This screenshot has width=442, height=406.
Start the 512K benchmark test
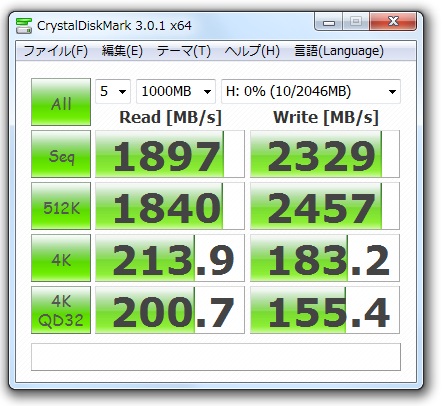coord(61,206)
